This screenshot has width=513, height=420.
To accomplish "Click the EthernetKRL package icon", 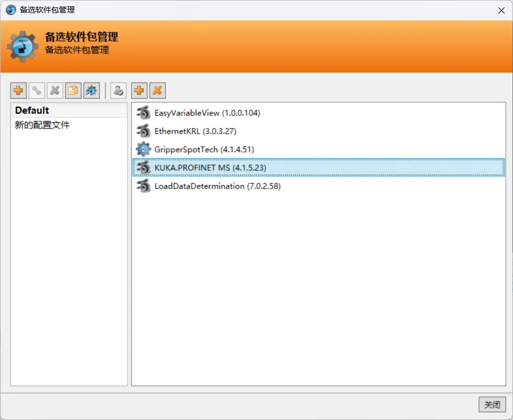I will pyautogui.click(x=143, y=131).
